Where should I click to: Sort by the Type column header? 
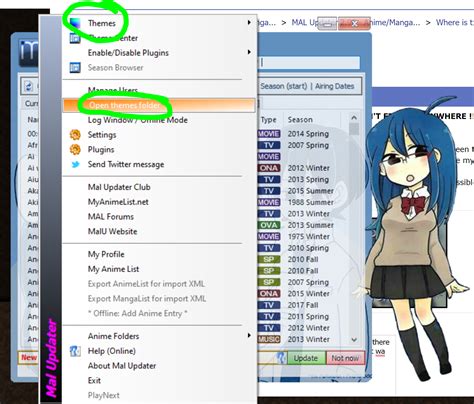[269, 120]
